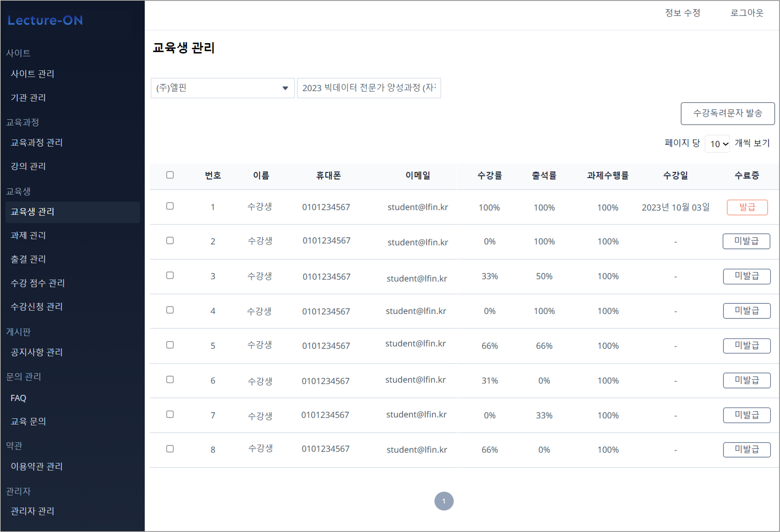Click the 번호 column header
The image size is (780, 532).
(x=213, y=175)
